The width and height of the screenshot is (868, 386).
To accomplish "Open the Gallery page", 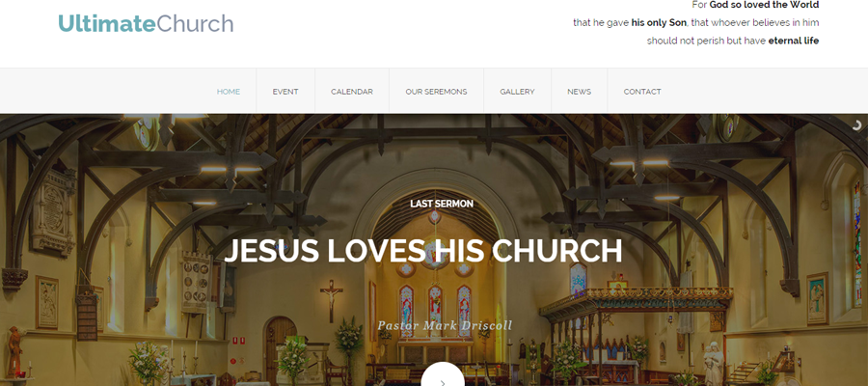I will (x=517, y=92).
